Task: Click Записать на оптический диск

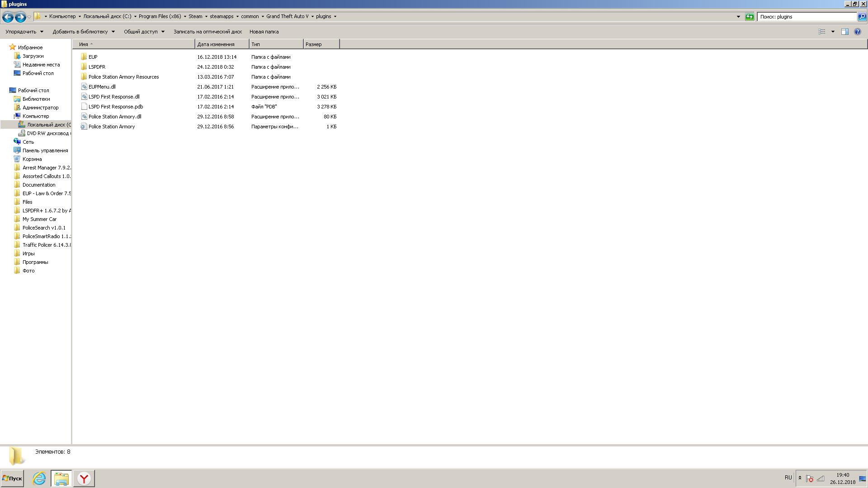Action: click(208, 32)
